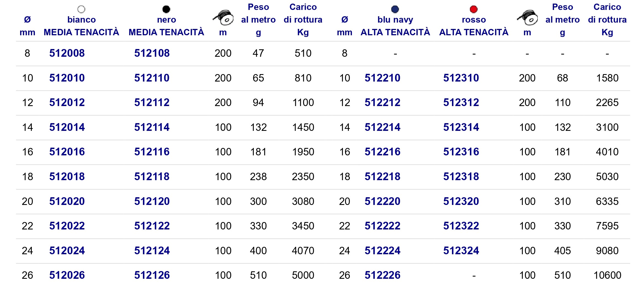Viewport: 644px width, 284px height.
Task: Open product code 512226
Action: 382,275
